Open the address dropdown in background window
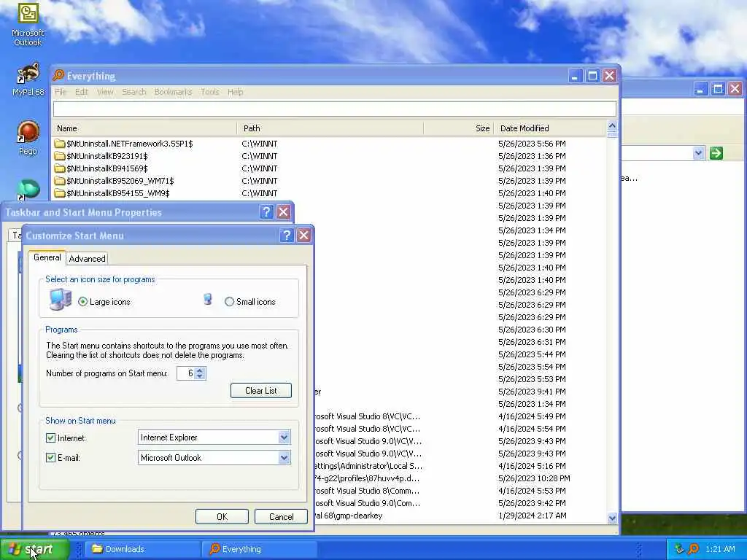The height and width of the screenshot is (560, 747). tap(698, 153)
